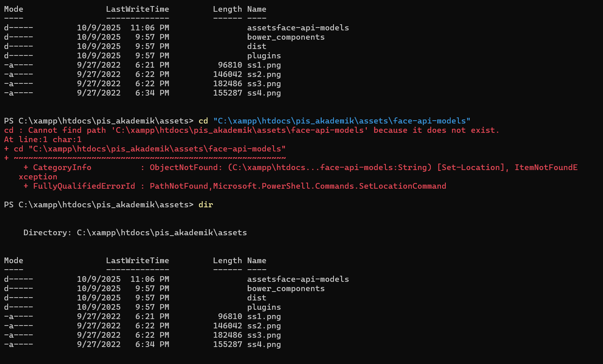This screenshot has width=603, height=364.
Task: Click '6:34 PM' in the first listing
Action: click(152, 93)
